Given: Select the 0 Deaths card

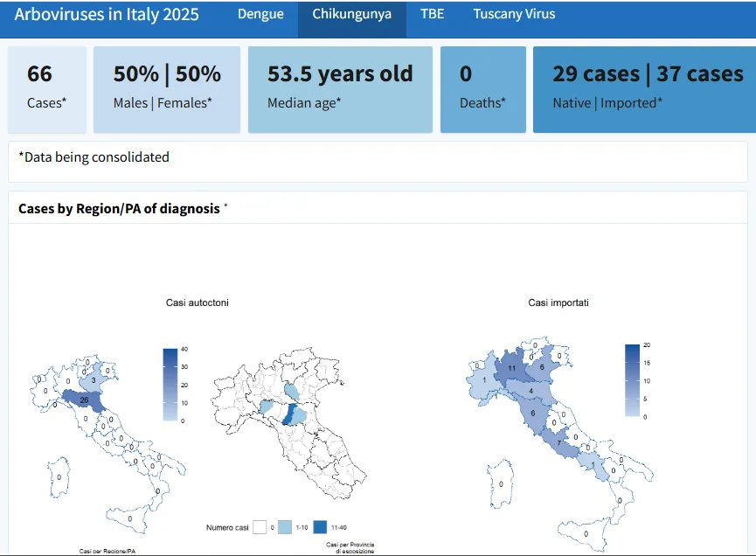Looking at the screenshot, I should [x=483, y=90].
